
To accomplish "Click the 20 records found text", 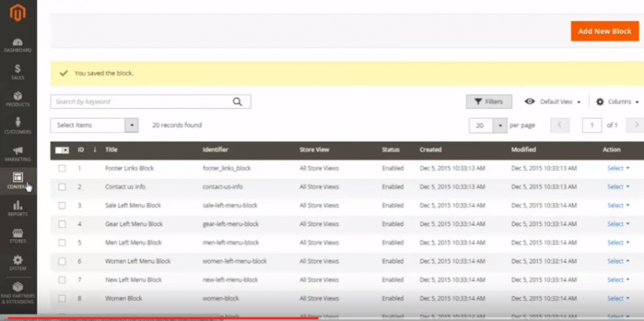I will (177, 125).
